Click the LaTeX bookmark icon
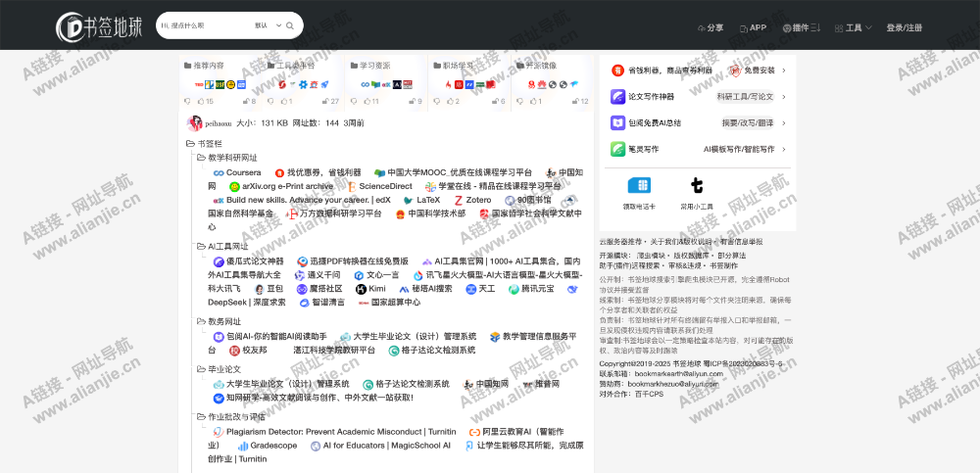Image resolution: width=980 pixels, height=473 pixels. click(408, 201)
